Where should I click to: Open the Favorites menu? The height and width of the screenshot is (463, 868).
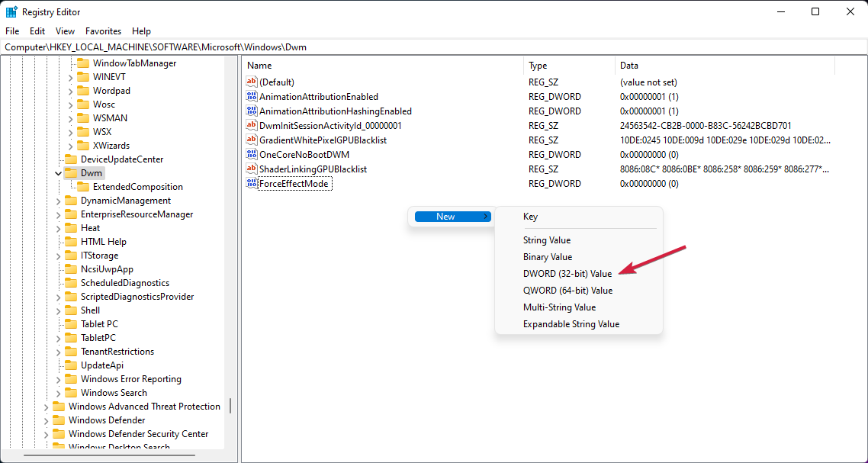(103, 31)
